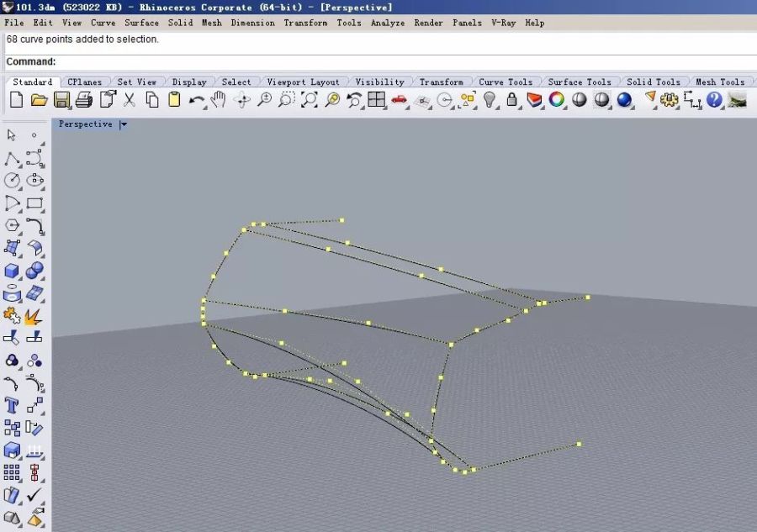Open the Help question mark icon
The width and height of the screenshot is (757, 532).
(x=714, y=100)
